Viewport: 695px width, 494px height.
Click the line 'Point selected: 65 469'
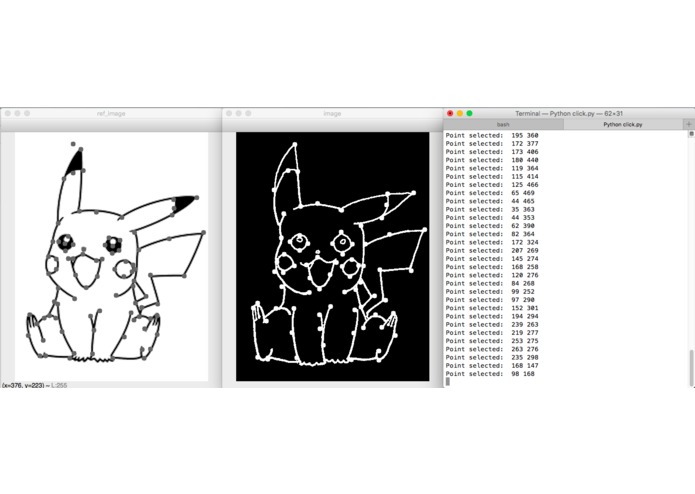[490, 193]
